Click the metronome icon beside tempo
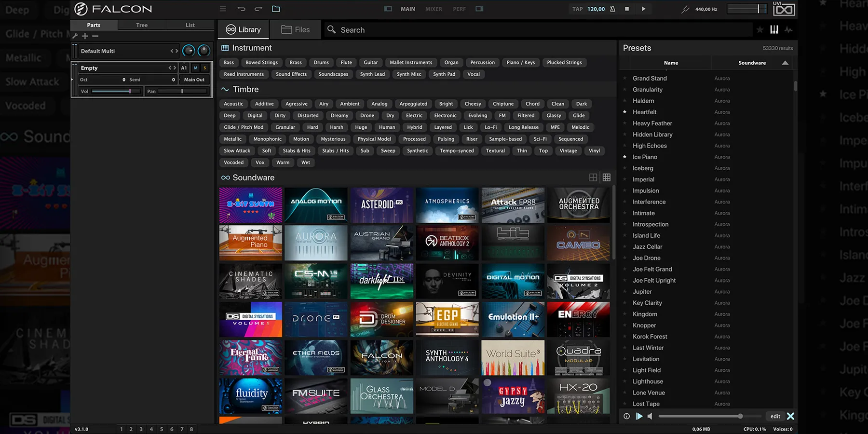The height and width of the screenshot is (434, 868). coord(612,9)
